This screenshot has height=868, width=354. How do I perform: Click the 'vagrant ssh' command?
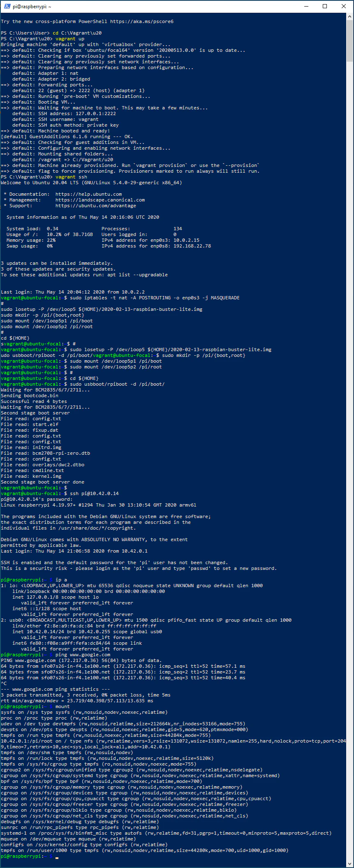pyautogui.click(x=71, y=177)
